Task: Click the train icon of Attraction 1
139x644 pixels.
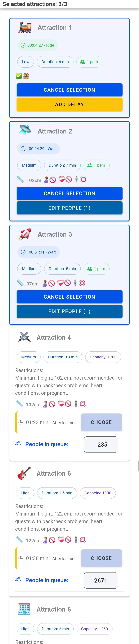Action: tap(25, 27)
